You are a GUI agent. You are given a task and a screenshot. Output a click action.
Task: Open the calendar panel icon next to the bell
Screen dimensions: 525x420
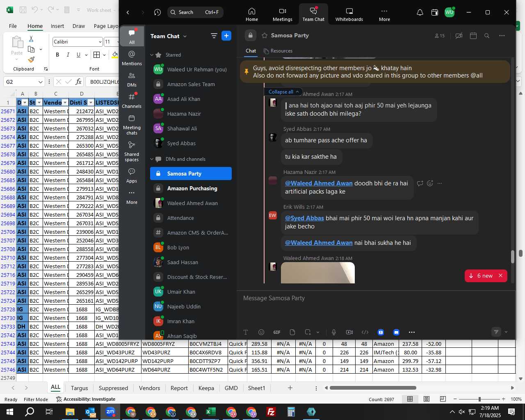coord(435,12)
